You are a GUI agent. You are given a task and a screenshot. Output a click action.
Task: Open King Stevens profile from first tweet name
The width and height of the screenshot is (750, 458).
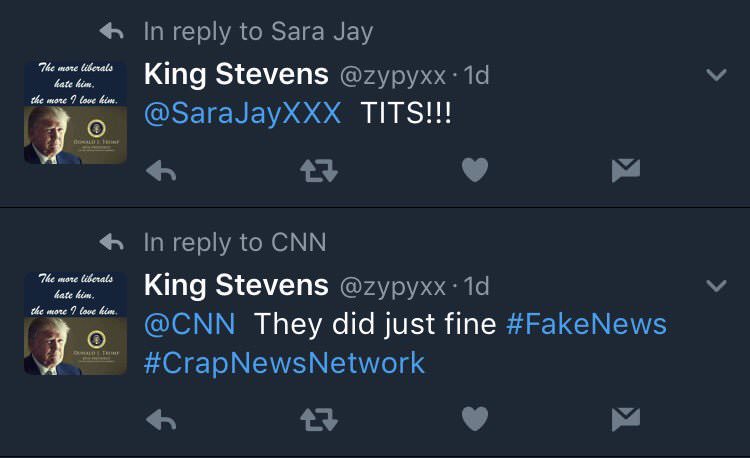tap(236, 73)
